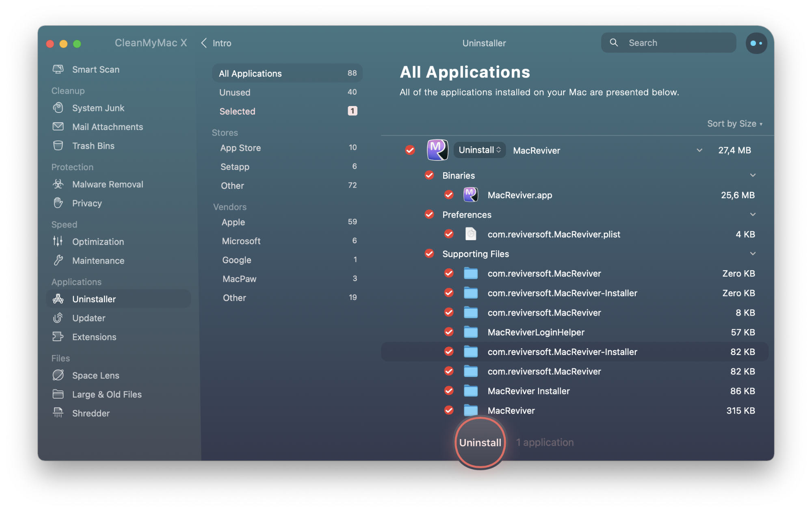Screen dimensions: 812x511
Task: Uncheck the MacReviver Installer checkbox
Action: click(448, 391)
